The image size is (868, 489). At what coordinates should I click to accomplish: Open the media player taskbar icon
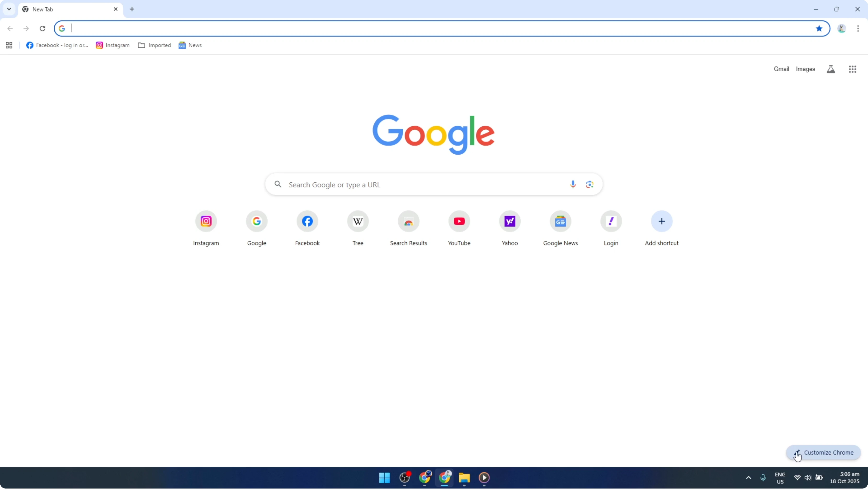tap(484, 478)
